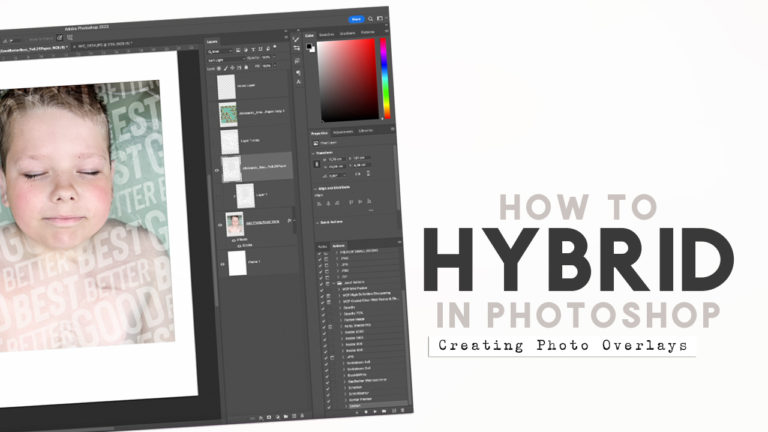The width and height of the screenshot is (768, 432).
Task: Collapse the Quick Actions section in Properties
Action: click(318, 222)
